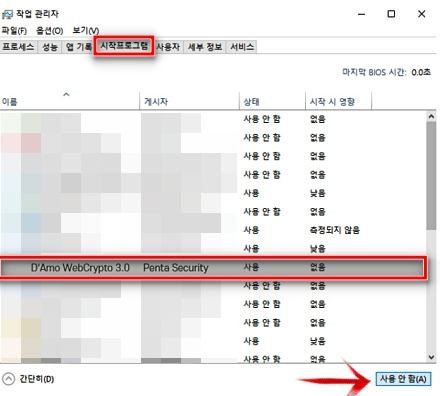This screenshot has width=440, height=396.
Task: Click the 마지막 BIOS 시간 label
Action: pyautogui.click(x=374, y=72)
